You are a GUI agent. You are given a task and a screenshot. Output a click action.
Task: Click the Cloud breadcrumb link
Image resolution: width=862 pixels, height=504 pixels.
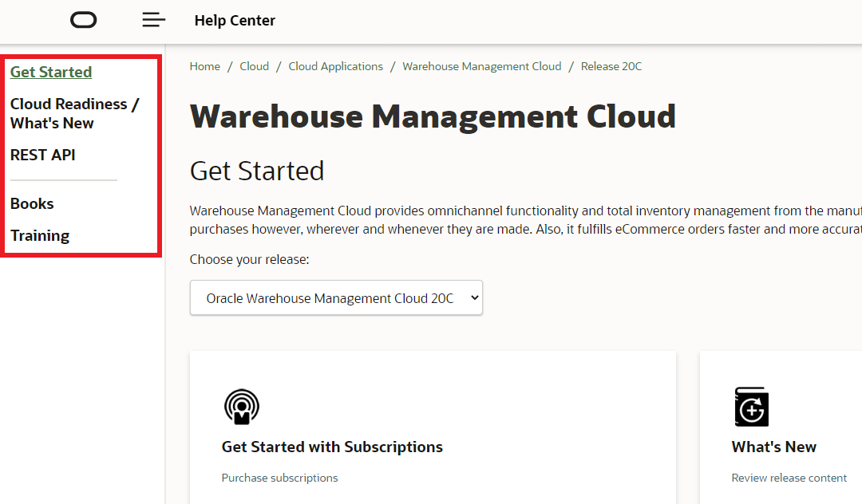254,66
